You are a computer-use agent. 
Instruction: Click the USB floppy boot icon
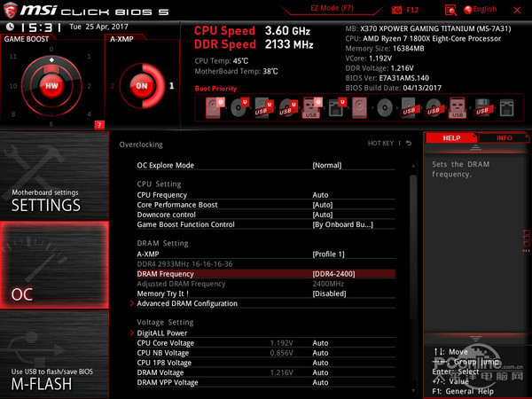(482, 108)
